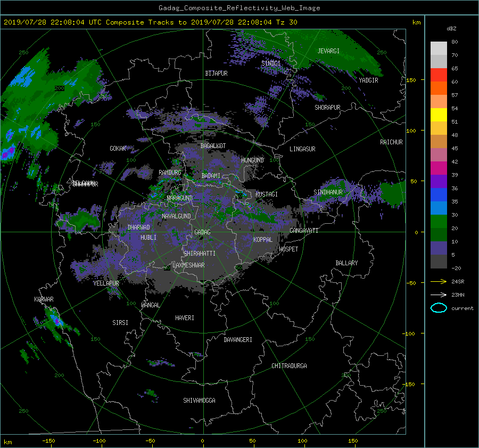Screen dimensions: 479x448
Task: Click the DHARWAD city label
Action: pos(139,227)
